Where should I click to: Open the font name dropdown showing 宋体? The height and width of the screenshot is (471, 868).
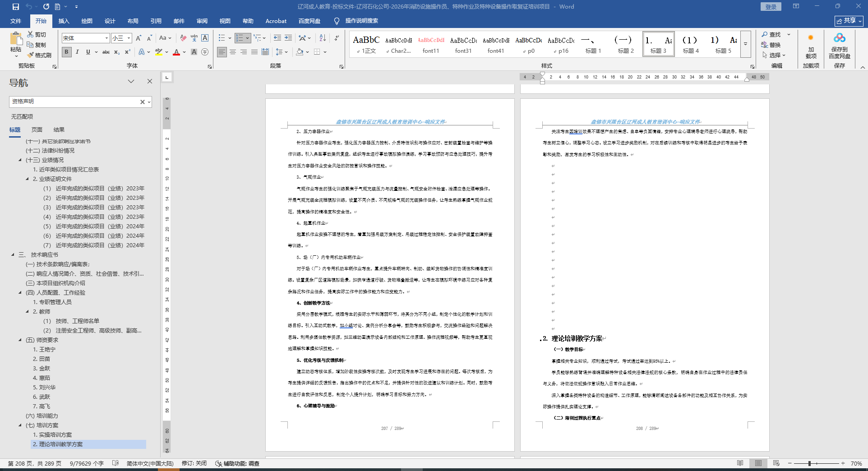(x=106, y=38)
